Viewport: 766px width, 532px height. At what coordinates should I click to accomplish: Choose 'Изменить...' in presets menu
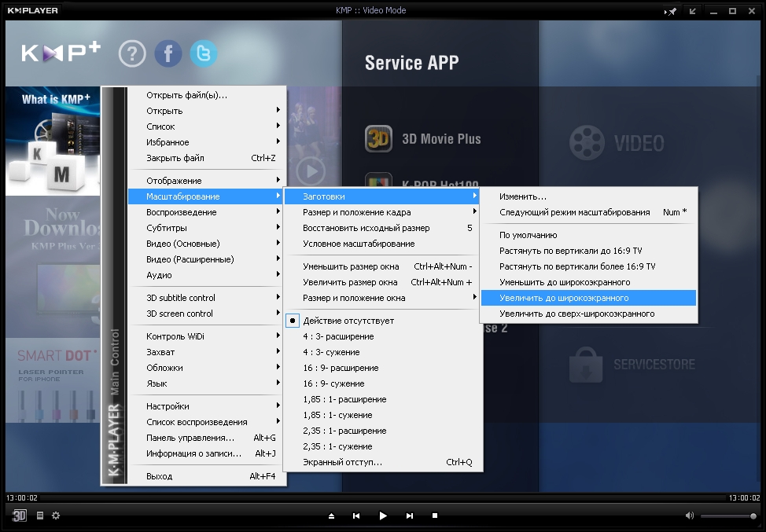[588, 196]
